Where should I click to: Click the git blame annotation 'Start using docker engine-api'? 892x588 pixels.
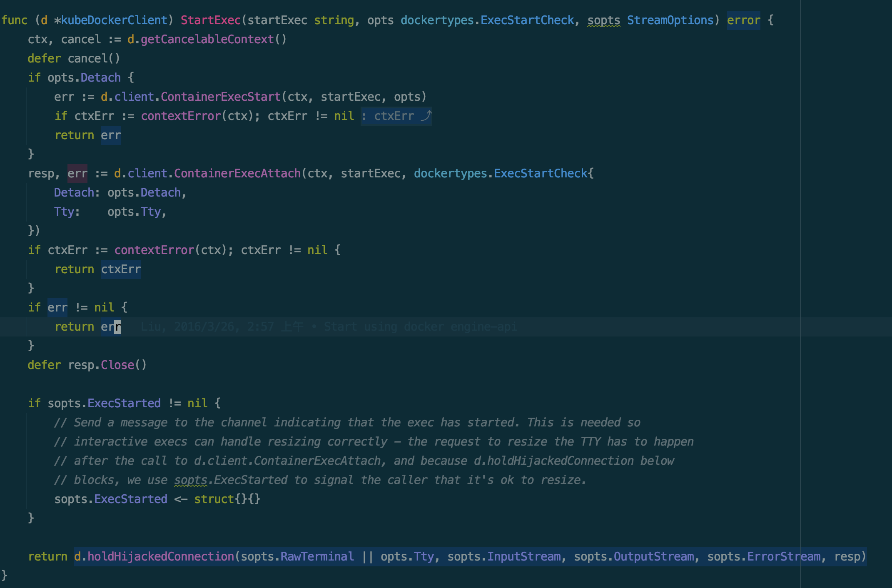click(420, 326)
